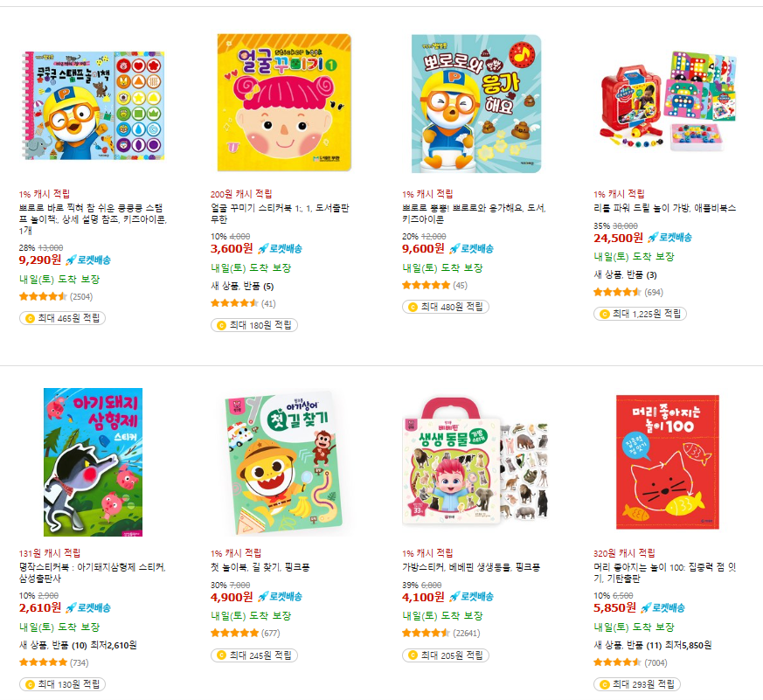Open the red power drill toy bag image
The width and height of the screenshot is (763, 700).
click(x=668, y=100)
